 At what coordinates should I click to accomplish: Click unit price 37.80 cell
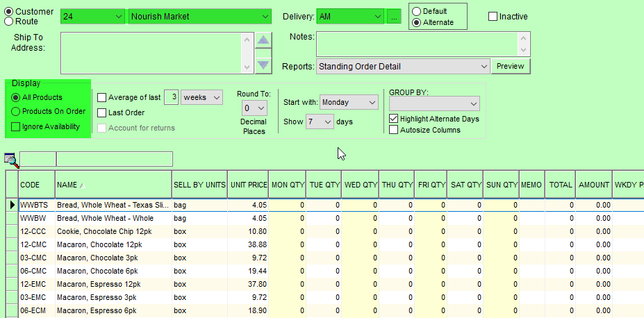pos(248,284)
